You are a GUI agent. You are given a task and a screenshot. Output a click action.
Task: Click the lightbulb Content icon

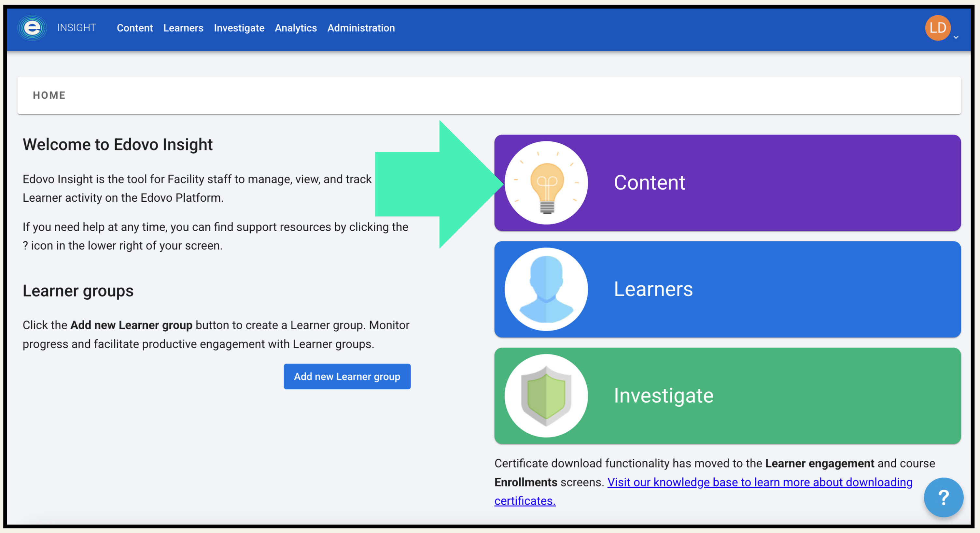[x=546, y=183]
